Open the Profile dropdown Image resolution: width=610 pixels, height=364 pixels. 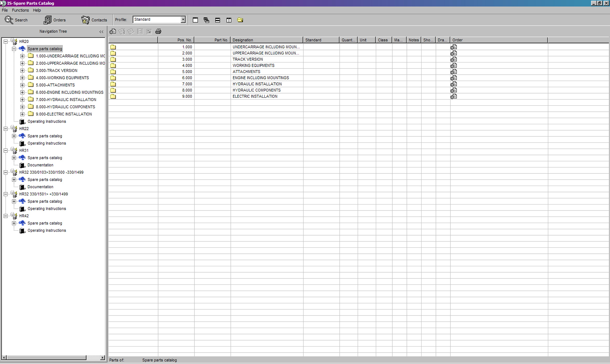pyautogui.click(x=183, y=20)
